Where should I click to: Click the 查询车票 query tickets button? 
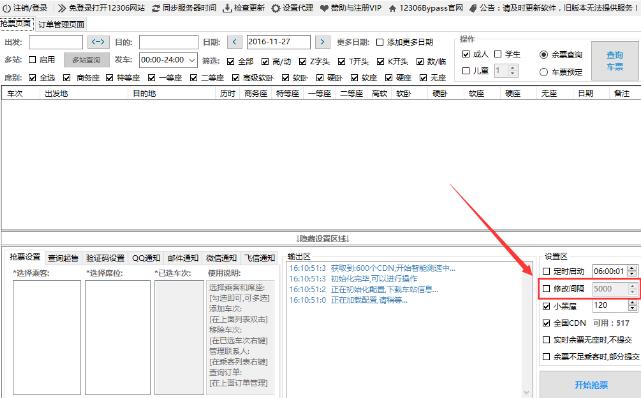point(614,61)
